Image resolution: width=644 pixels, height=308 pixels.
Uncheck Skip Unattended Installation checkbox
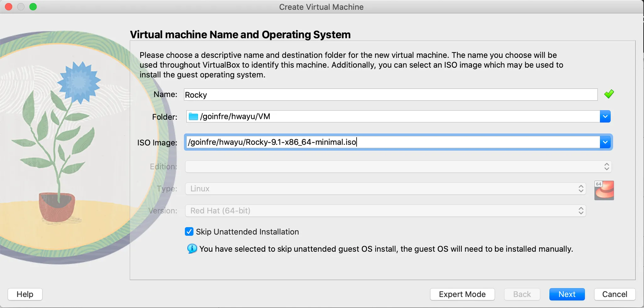(189, 232)
